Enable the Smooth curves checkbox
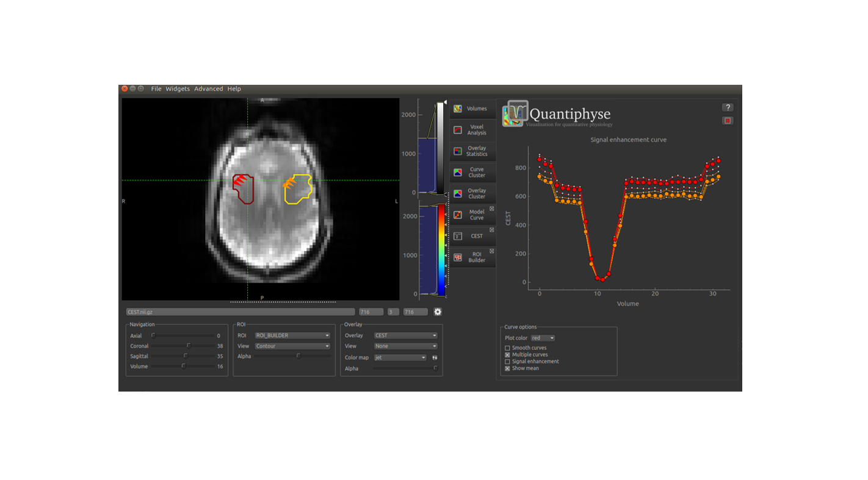The width and height of the screenshot is (868, 480). coord(507,348)
